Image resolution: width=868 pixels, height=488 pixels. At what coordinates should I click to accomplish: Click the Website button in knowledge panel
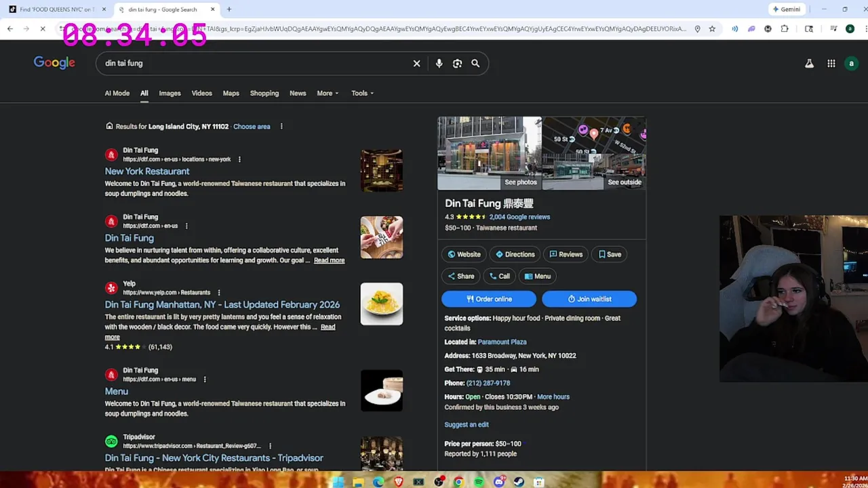(x=464, y=254)
